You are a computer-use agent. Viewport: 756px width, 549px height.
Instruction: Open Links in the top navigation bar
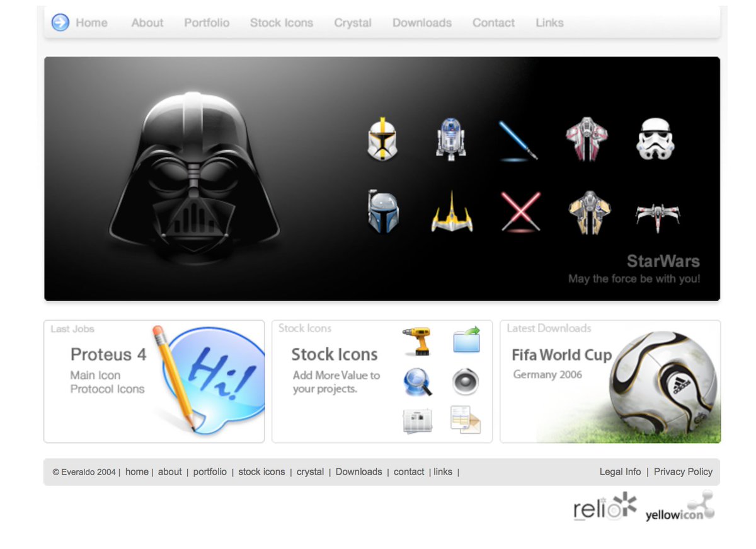pyautogui.click(x=550, y=23)
